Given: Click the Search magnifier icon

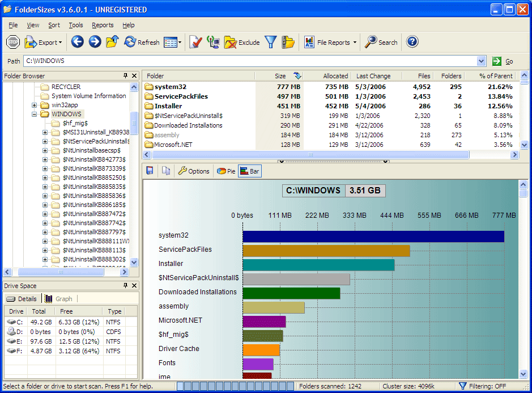Looking at the screenshot, I should 371,42.
